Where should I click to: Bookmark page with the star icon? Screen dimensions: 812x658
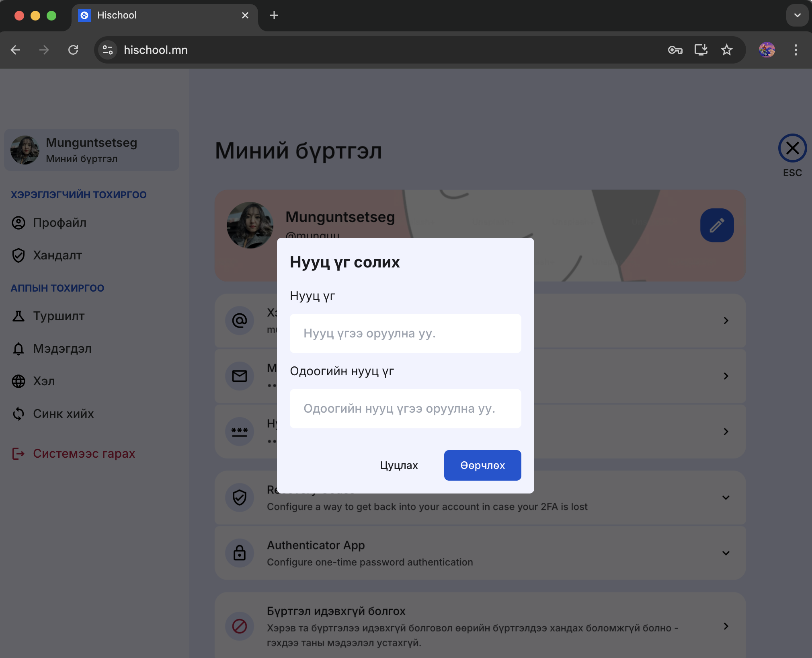click(x=726, y=50)
